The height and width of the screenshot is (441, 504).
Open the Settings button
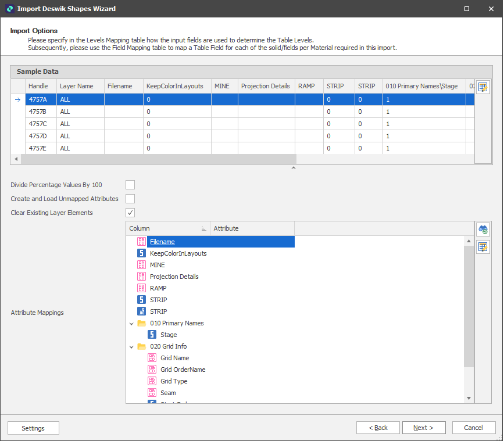tap(33, 428)
